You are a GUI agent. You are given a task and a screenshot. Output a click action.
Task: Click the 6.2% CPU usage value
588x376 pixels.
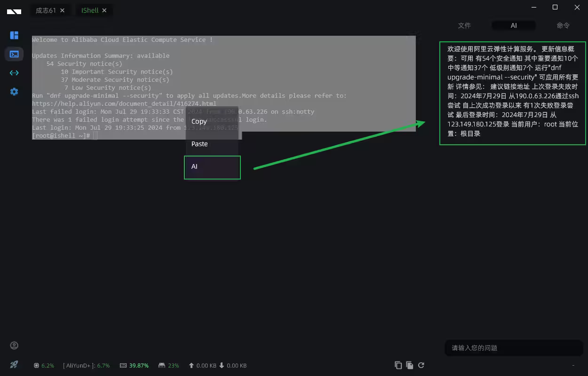[x=48, y=365]
